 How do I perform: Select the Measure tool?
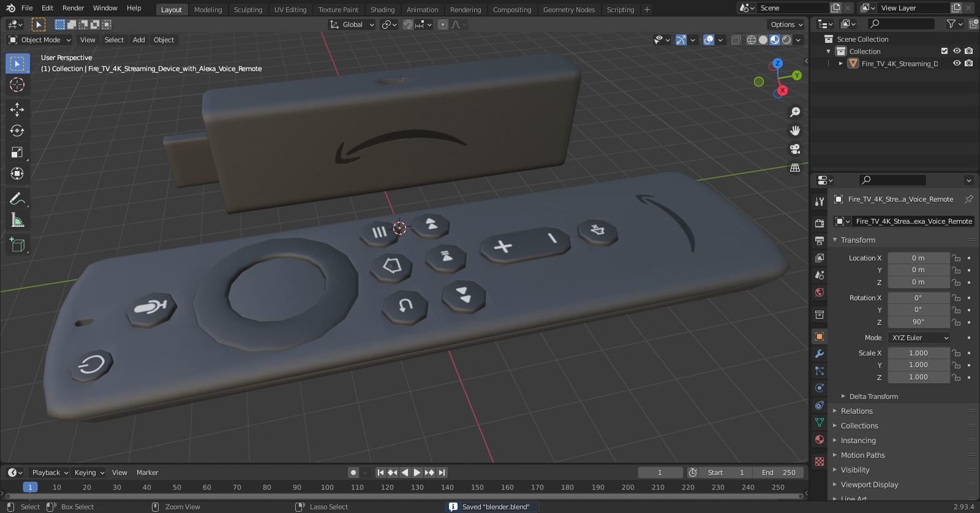tap(17, 220)
